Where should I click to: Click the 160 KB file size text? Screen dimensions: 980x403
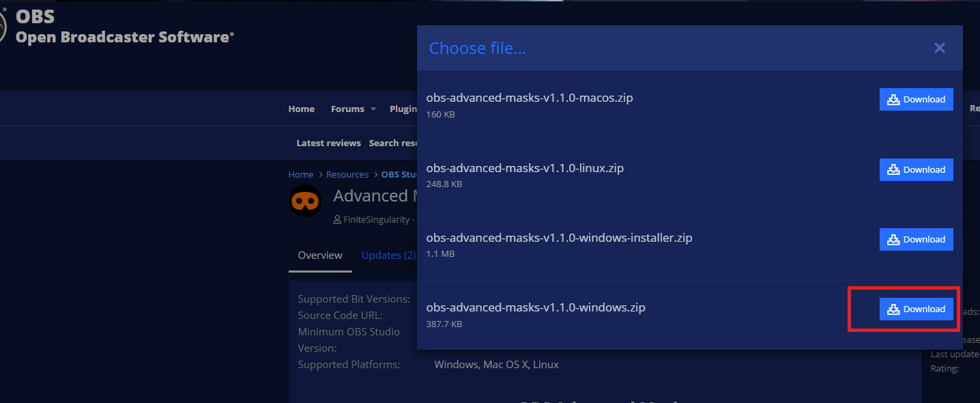point(441,114)
